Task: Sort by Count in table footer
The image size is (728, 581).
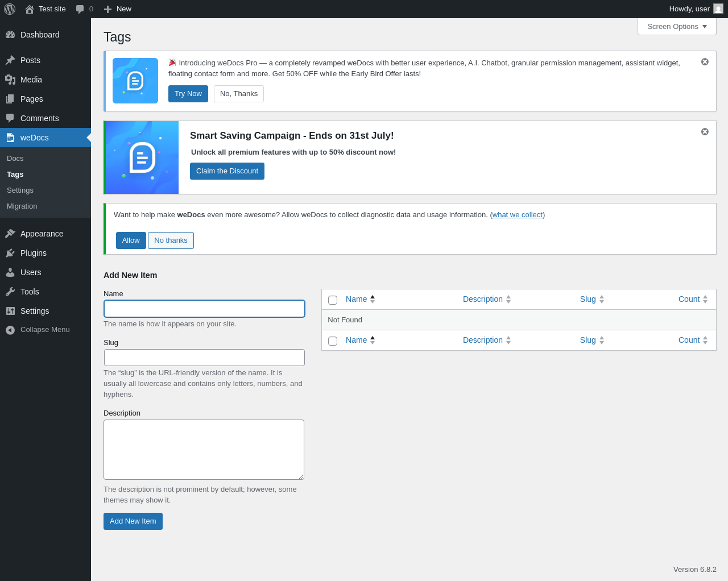Action: (693, 340)
